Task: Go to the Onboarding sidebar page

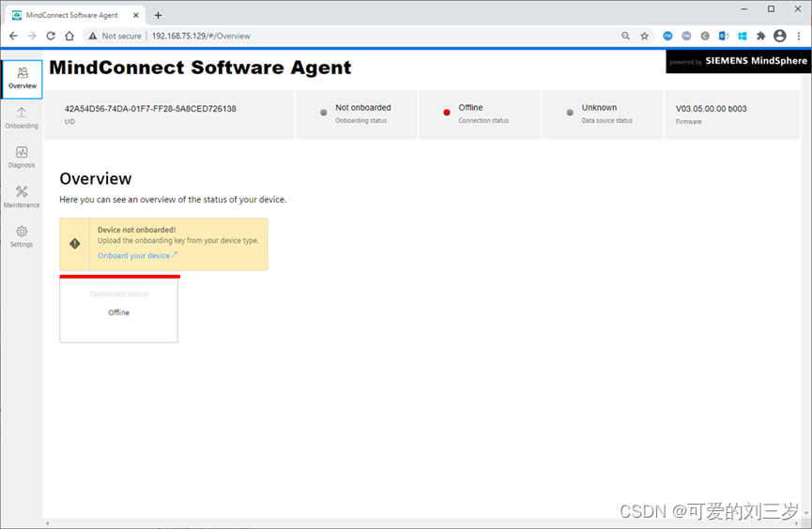Action: [x=22, y=118]
